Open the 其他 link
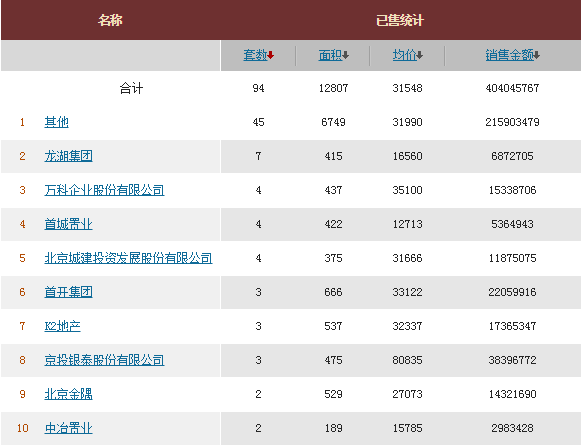The image size is (583, 447). pyautogui.click(x=57, y=122)
